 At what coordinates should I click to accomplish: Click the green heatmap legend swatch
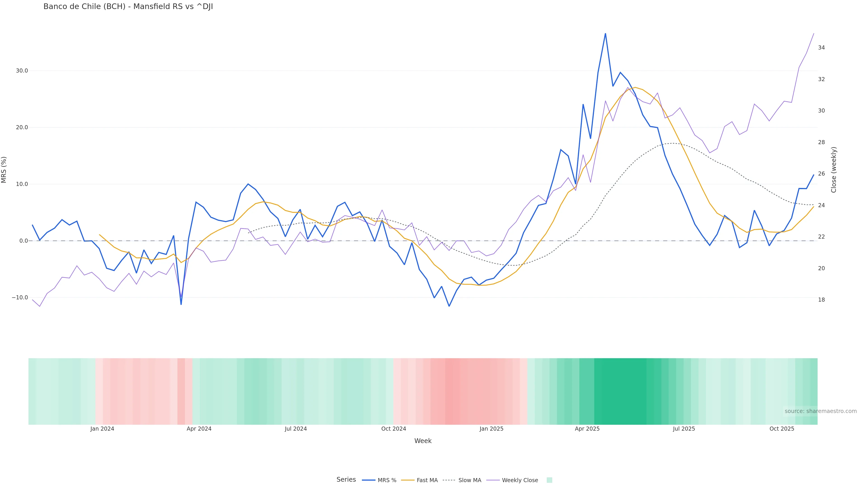[549, 480]
